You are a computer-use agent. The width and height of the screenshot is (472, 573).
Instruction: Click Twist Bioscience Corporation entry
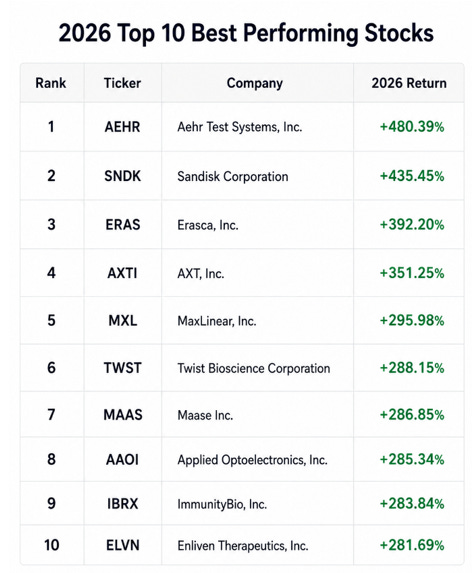pyautogui.click(x=254, y=368)
